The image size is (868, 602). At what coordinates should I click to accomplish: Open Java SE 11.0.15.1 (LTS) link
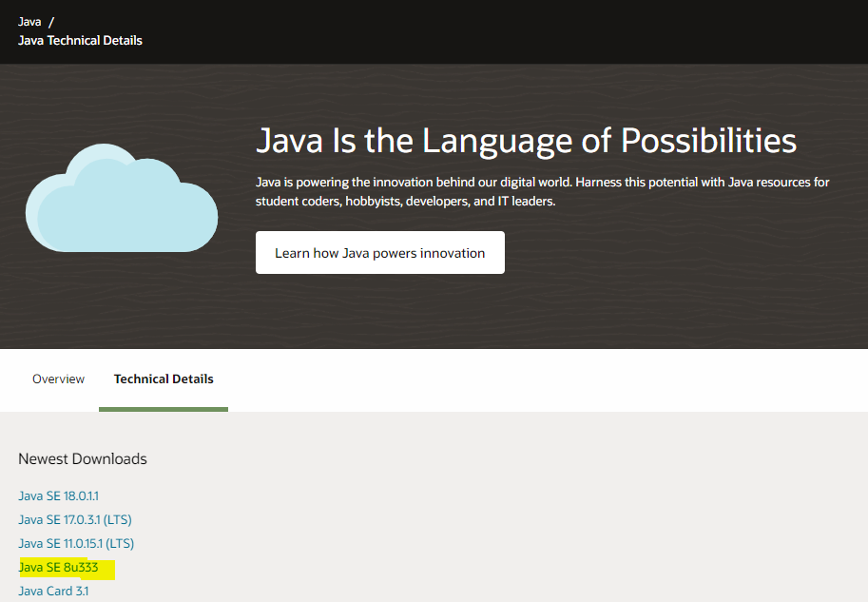coord(76,543)
